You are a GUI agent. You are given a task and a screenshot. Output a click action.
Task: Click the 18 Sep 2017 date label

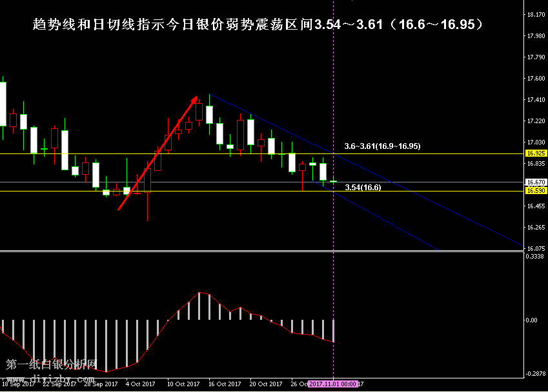tap(18, 384)
